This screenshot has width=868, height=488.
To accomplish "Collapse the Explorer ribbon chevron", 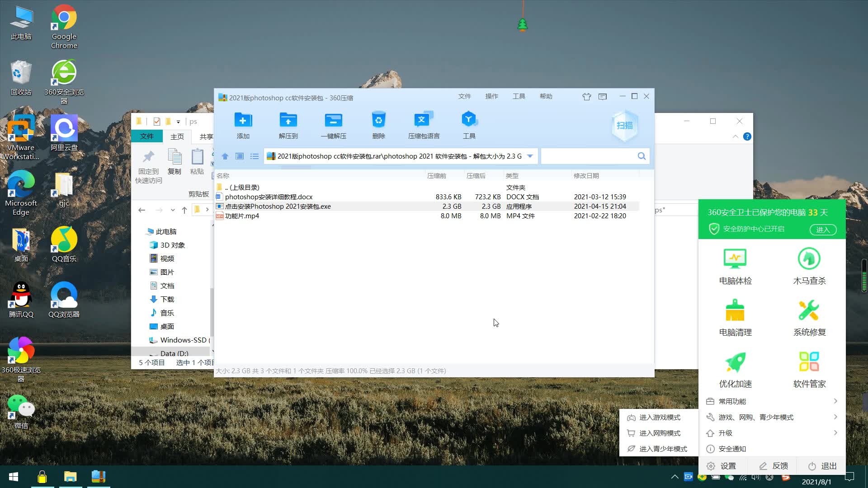I will [x=736, y=136].
